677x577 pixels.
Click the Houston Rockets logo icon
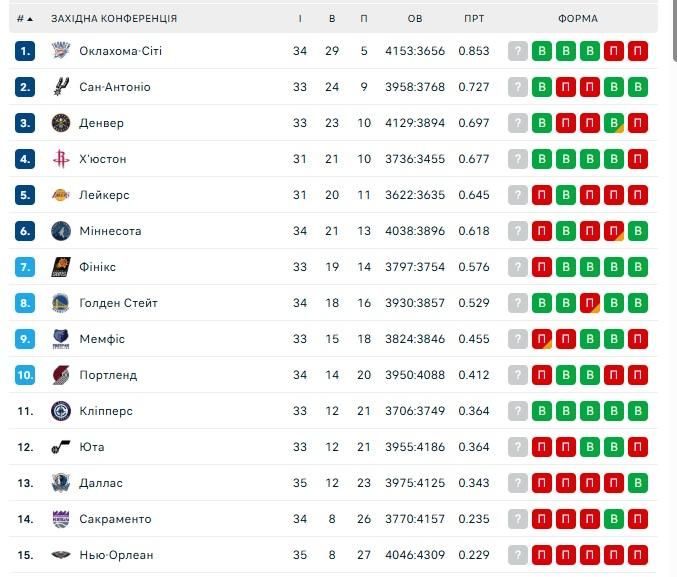coord(61,159)
